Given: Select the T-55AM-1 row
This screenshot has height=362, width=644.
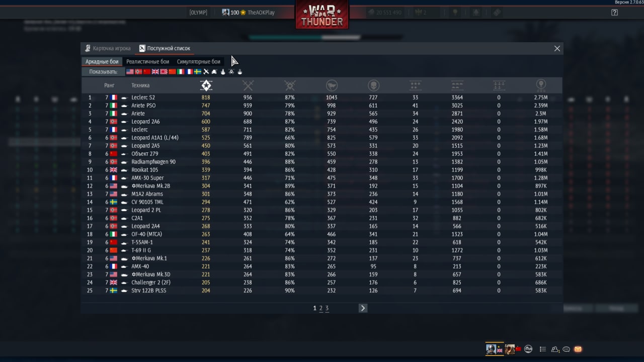Looking at the screenshot, I should click(x=321, y=242).
